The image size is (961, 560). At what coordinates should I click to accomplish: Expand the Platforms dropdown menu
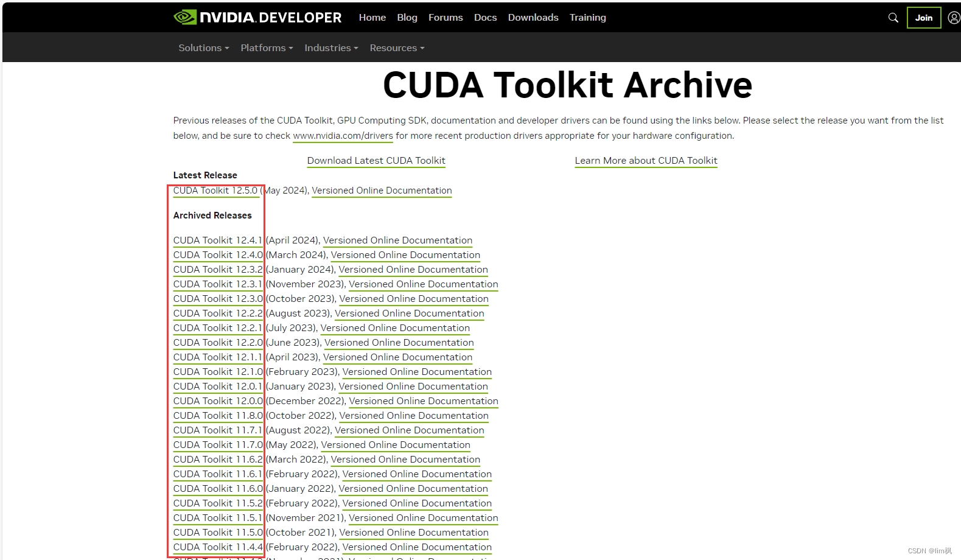click(267, 47)
